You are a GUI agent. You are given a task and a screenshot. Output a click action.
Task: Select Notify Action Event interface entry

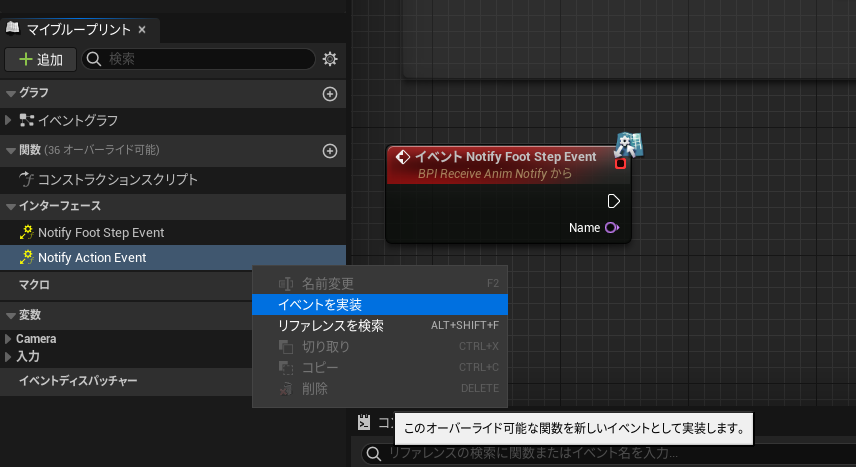[173, 257]
